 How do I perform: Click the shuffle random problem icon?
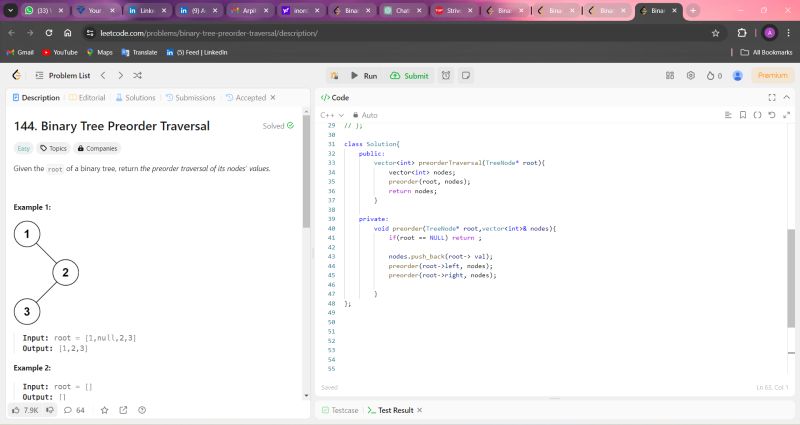(137, 75)
